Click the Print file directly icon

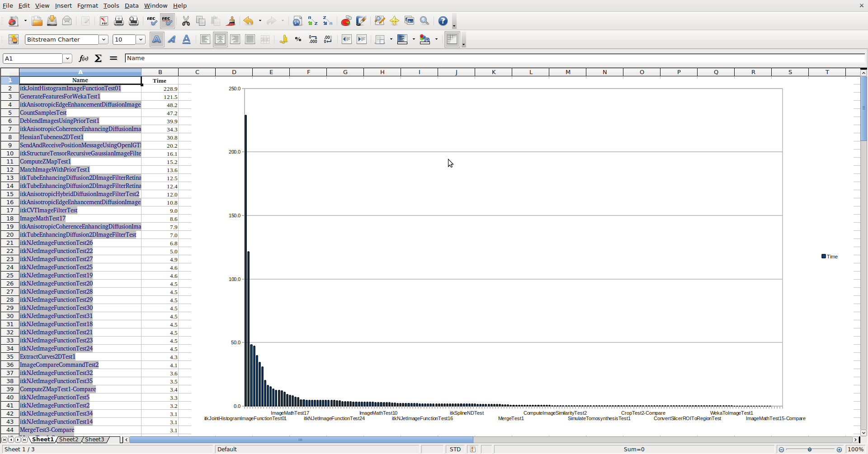119,21
